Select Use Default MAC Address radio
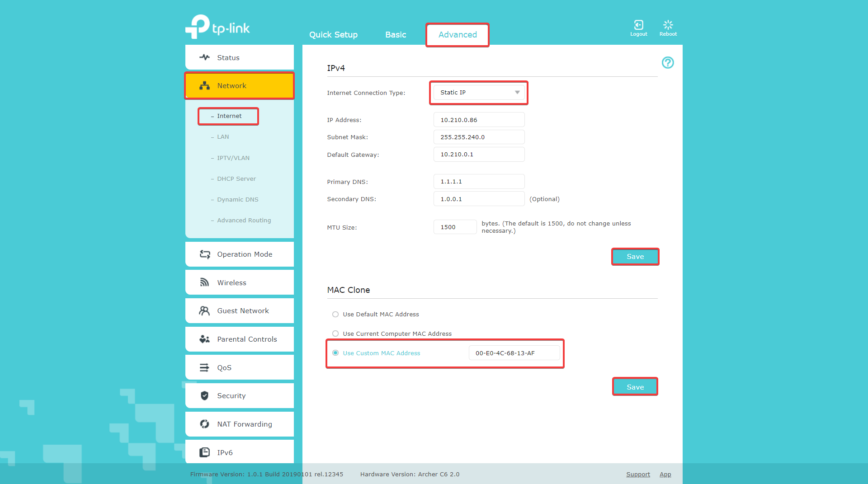 [335, 315]
